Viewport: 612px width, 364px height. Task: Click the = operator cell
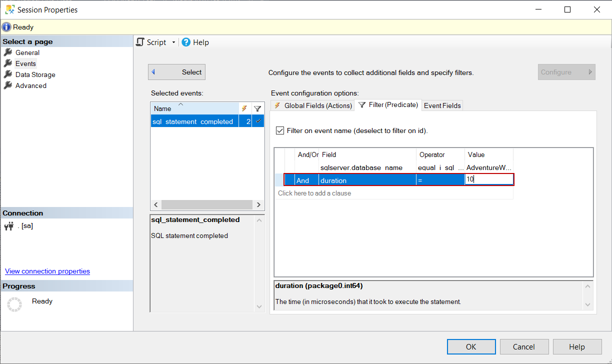click(x=440, y=180)
